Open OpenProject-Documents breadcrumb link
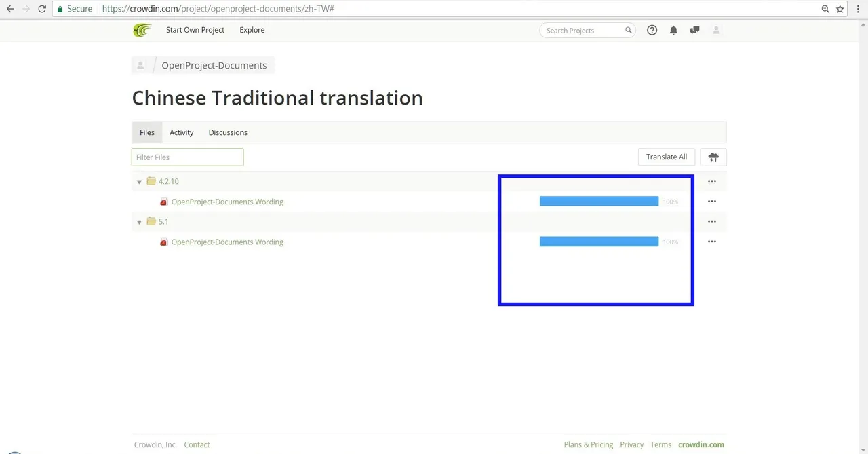Image resolution: width=868 pixels, height=454 pixels. coord(214,66)
